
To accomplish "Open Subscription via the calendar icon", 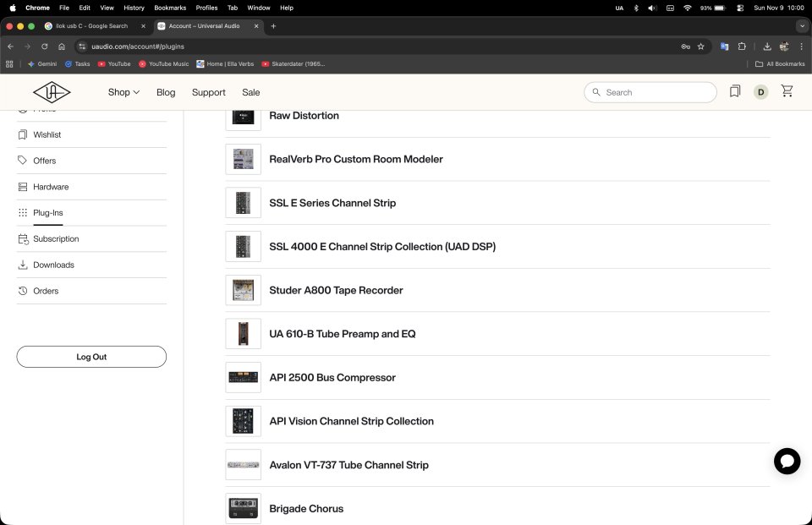I will tap(23, 239).
